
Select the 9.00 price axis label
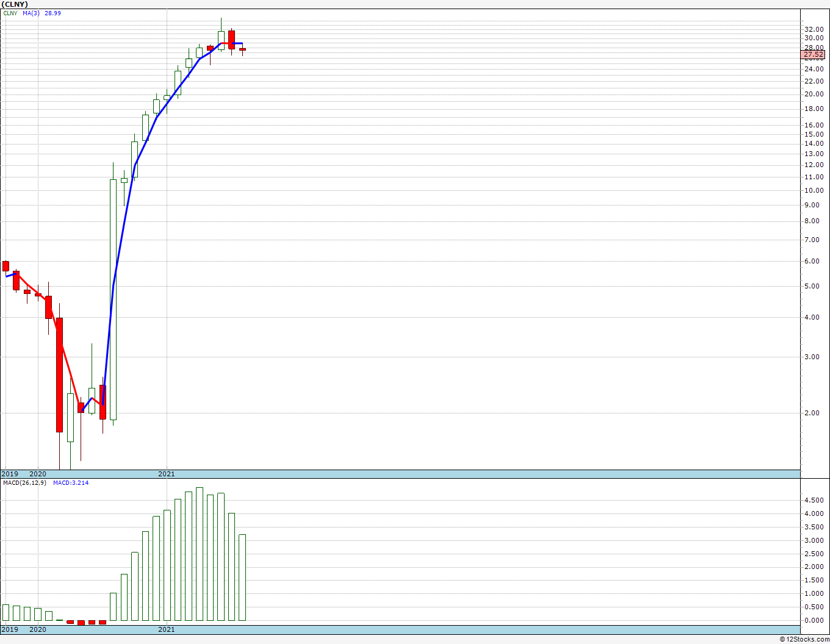(x=812, y=205)
